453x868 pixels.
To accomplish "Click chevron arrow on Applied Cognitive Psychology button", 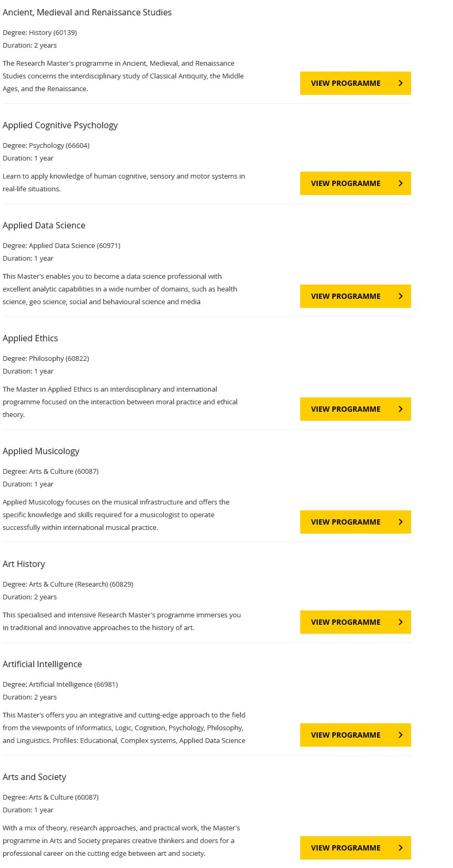I will 400,183.
